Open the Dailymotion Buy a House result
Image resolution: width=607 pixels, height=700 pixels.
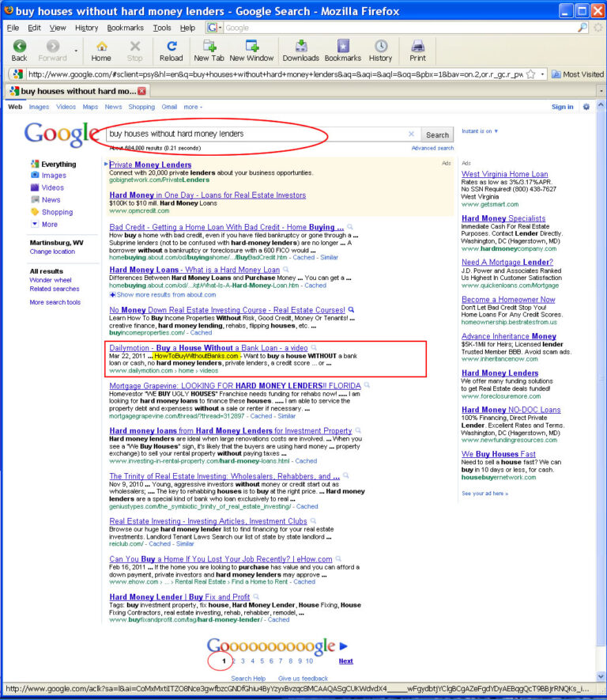tap(209, 347)
